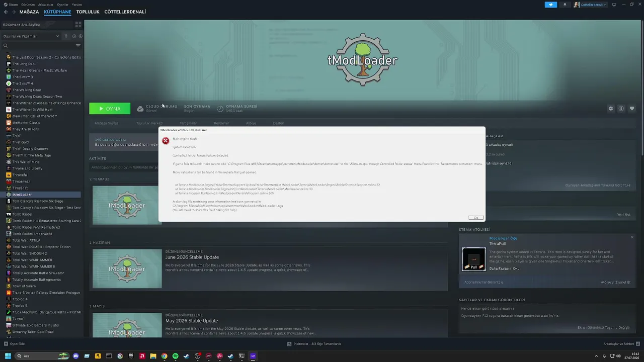This screenshot has height=362, width=644.
Task: Expand the Oyunlar ve Yazılımlar dropdown
Action: [x=31, y=36]
